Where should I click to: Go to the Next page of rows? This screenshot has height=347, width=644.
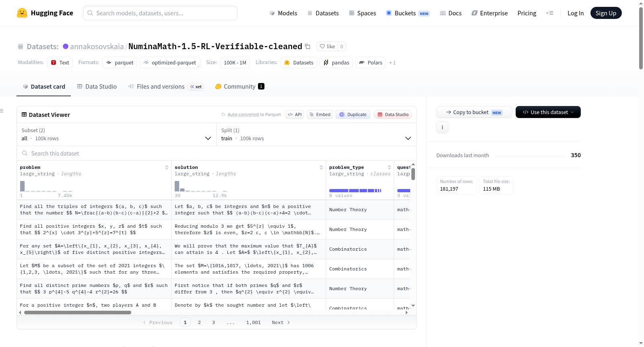pos(281,322)
